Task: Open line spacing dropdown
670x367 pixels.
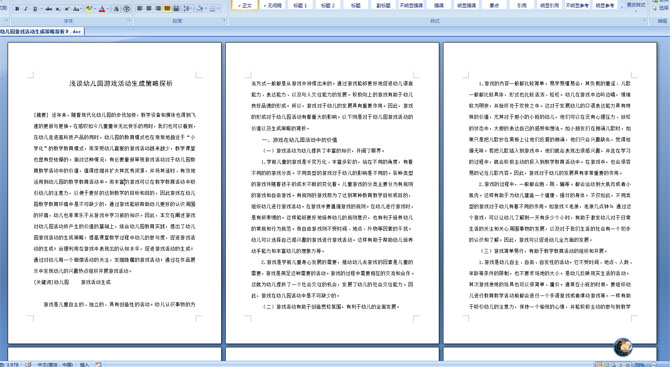Action: 191,8
